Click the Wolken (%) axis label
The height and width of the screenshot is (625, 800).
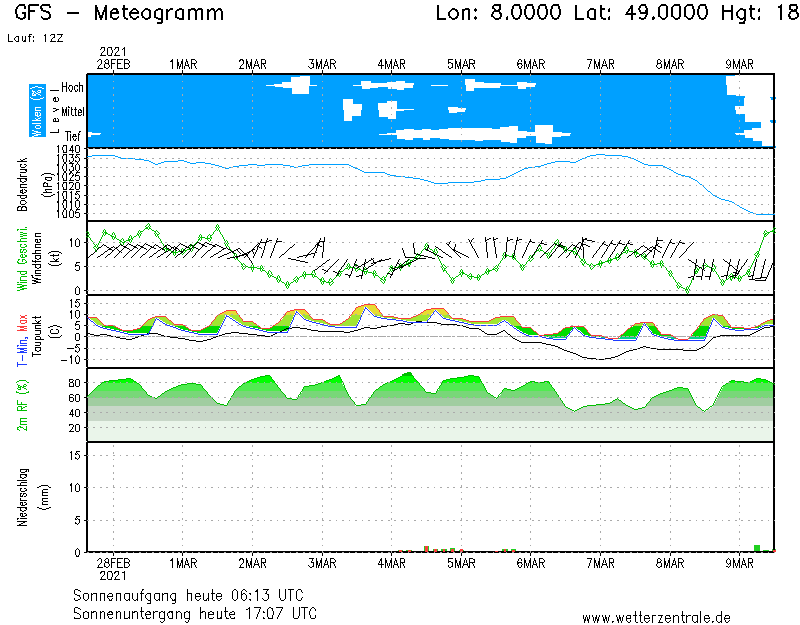pyautogui.click(x=37, y=111)
